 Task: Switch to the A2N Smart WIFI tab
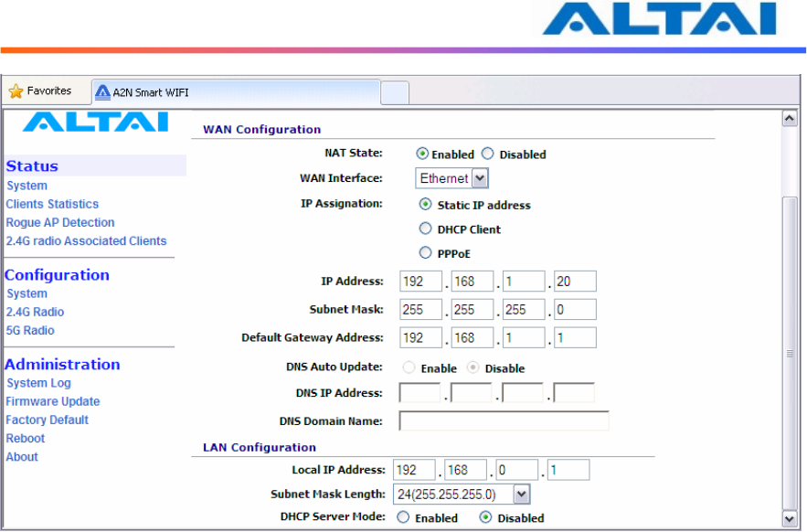point(236,92)
